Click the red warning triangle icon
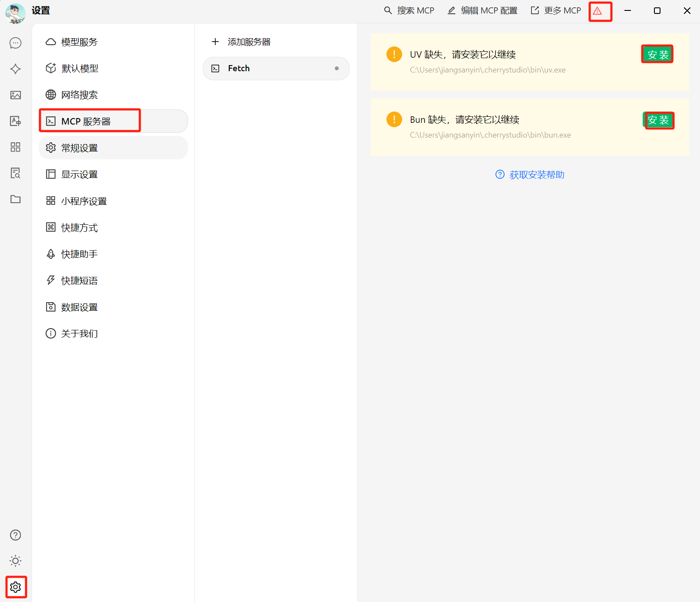The image size is (700, 602). pyautogui.click(x=598, y=11)
